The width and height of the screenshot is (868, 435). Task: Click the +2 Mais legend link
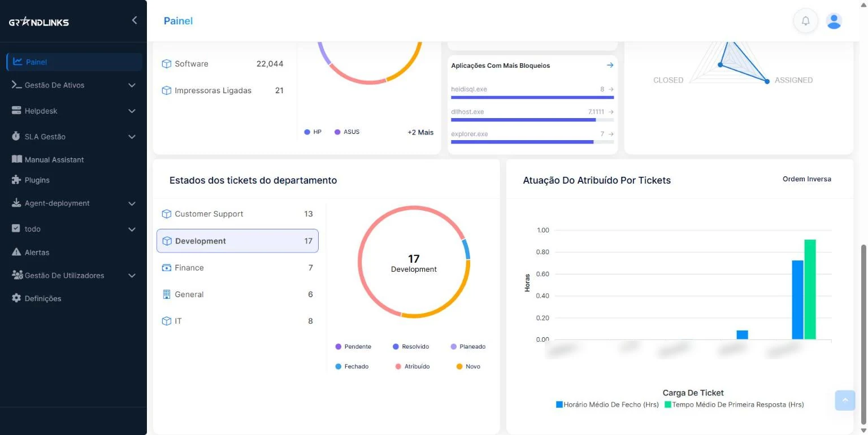[x=420, y=132]
